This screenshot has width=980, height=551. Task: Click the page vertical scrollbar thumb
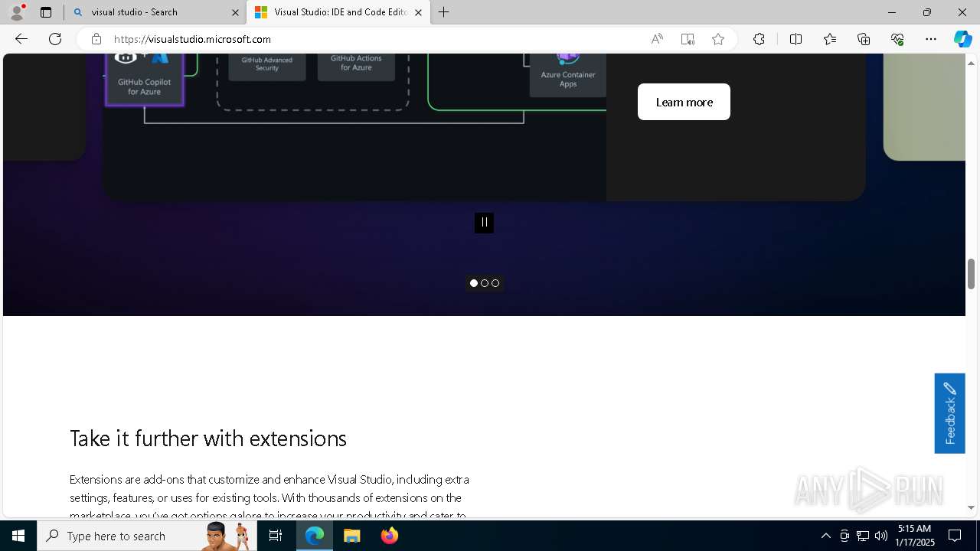[972, 274]
